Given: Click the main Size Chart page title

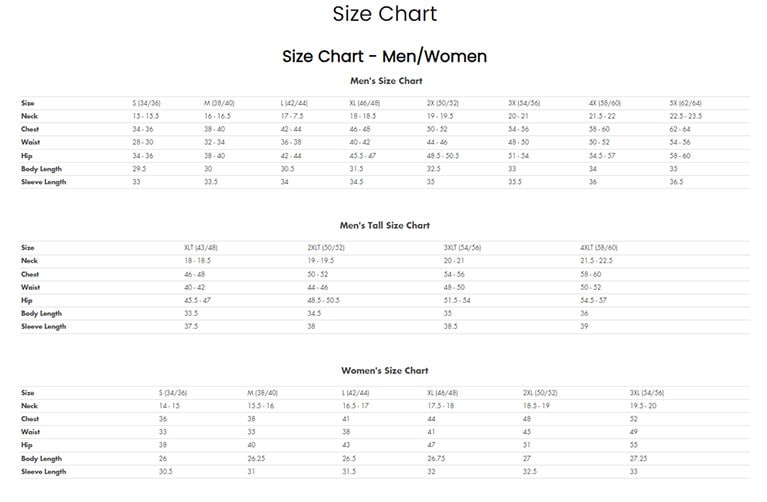Looking at the screenshot, I should (x=384, y=14).
